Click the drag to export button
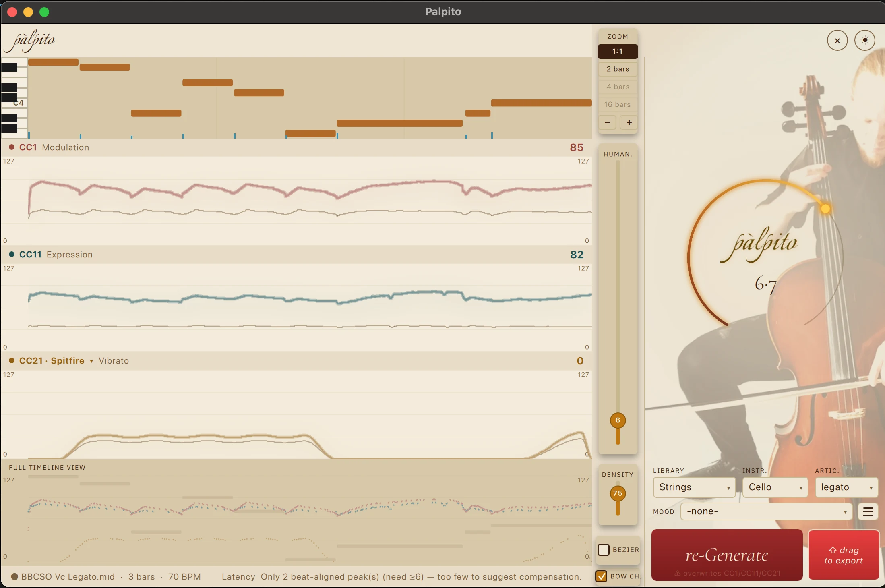 click(x=844, y=555)
